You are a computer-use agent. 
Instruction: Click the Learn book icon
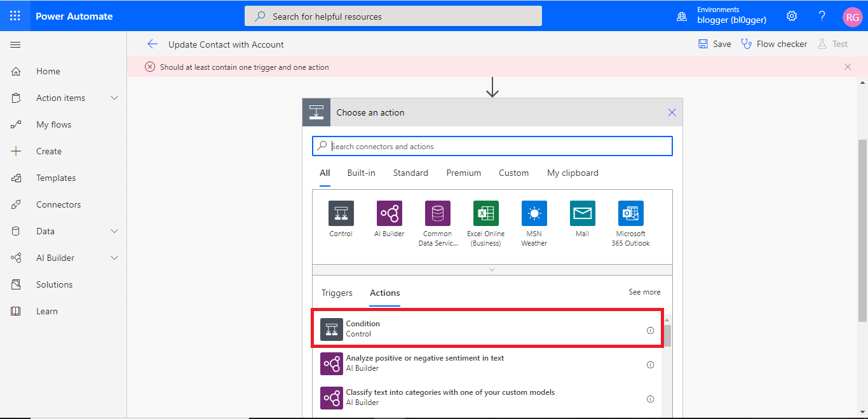(16, 311)
